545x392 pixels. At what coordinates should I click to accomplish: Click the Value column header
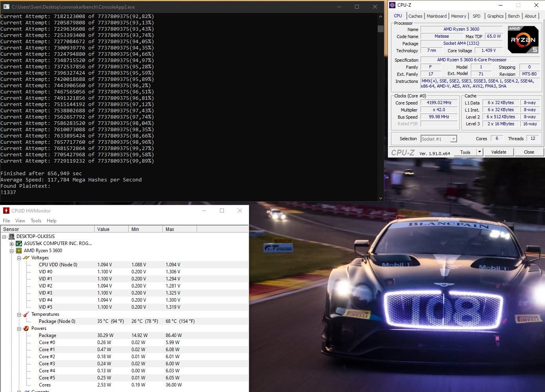pos(112,229)
